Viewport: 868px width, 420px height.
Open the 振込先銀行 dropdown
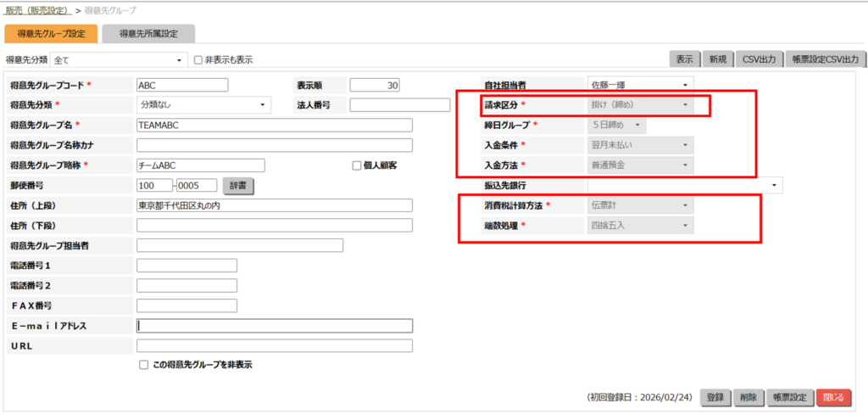tap(685, 185)
